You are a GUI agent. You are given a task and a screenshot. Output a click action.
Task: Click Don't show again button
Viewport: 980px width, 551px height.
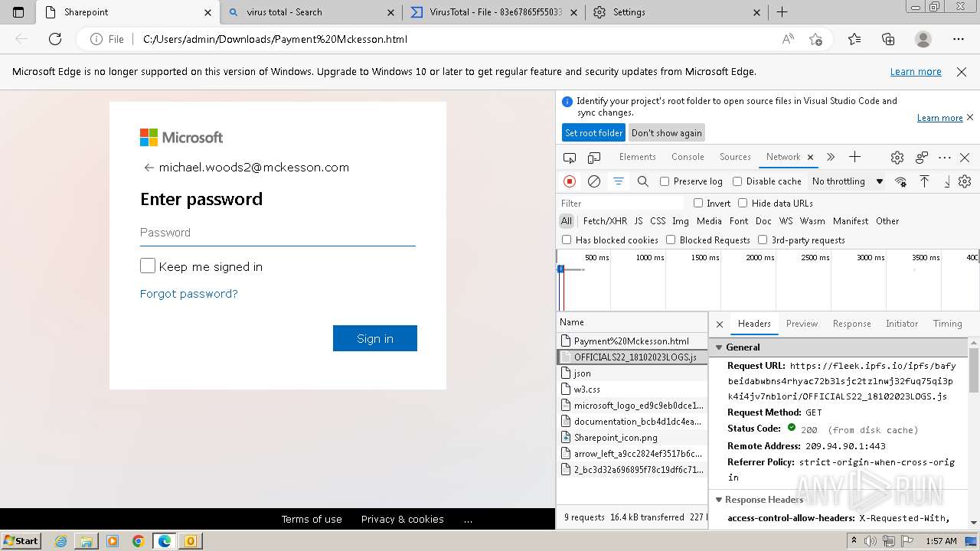pyautogui.click(x=666, y=133)
